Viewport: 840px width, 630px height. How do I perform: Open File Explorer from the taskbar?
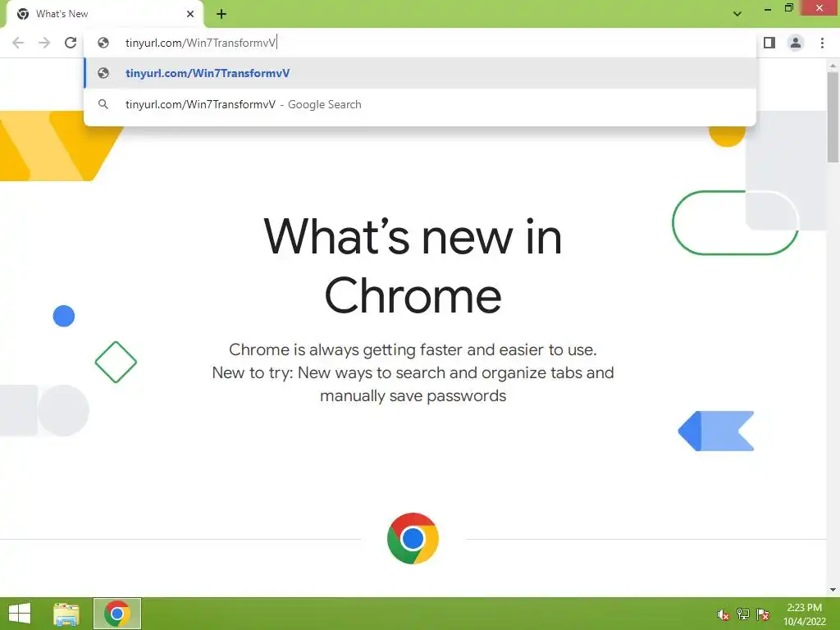(x=66, y=614)
